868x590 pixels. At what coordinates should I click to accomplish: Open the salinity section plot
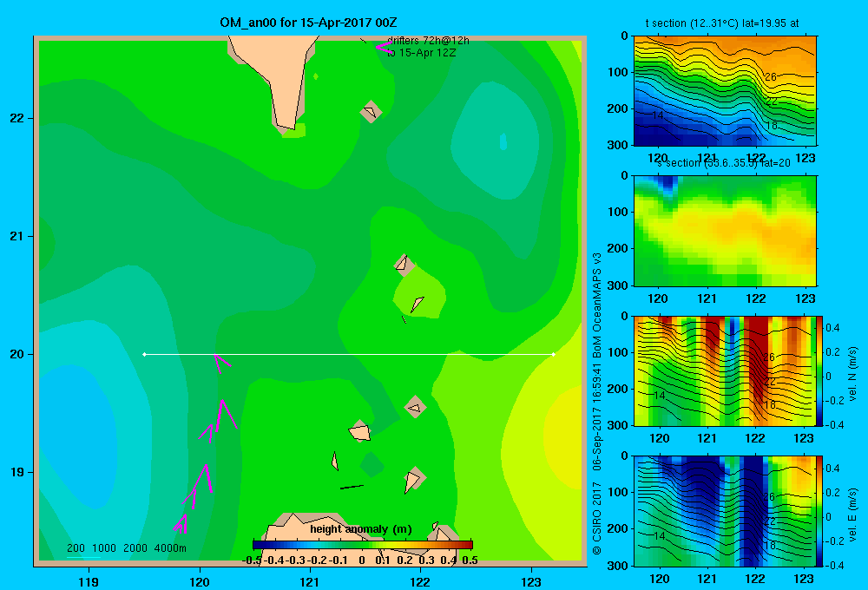pos(725,231)
